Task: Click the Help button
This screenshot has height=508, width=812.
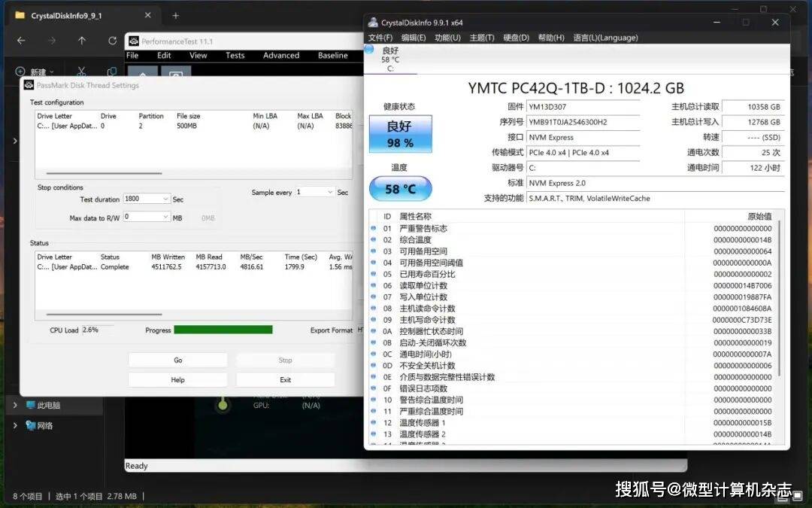Action: tap(177, 379)
